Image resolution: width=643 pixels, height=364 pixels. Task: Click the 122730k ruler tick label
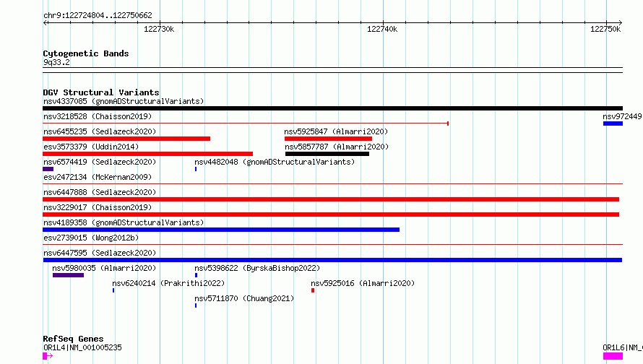point(159,29)
